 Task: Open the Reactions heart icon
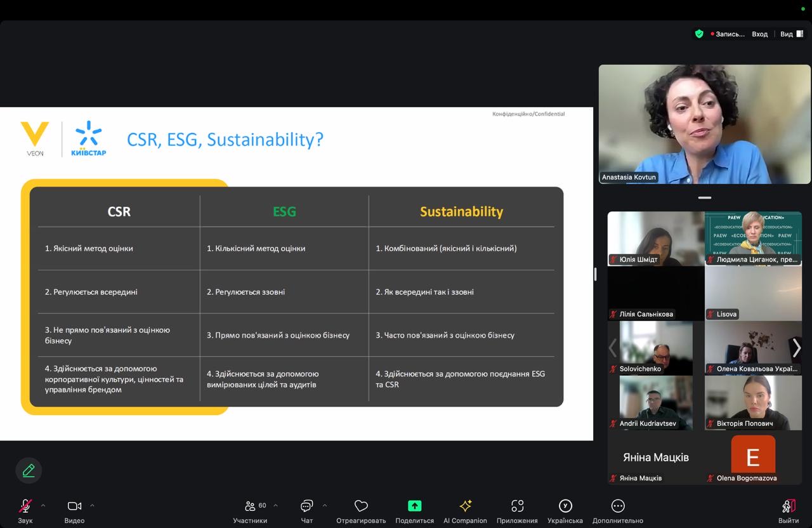coord(361,506)
